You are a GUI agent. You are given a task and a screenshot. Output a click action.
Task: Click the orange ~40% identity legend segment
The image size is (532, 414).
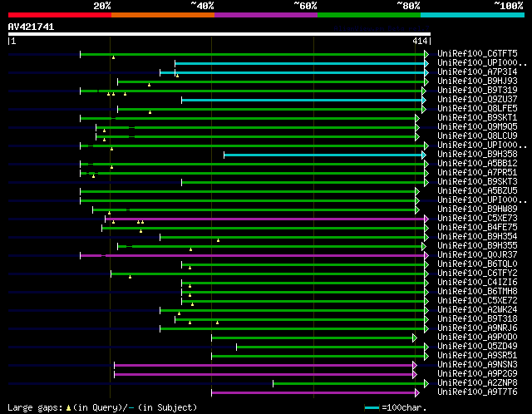point(163,15)
